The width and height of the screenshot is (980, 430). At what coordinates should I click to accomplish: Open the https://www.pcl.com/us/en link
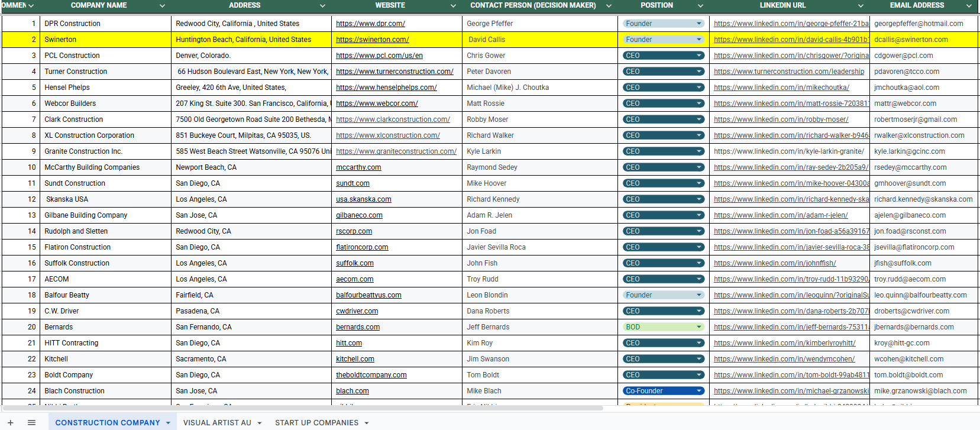[x=379, y=56]
